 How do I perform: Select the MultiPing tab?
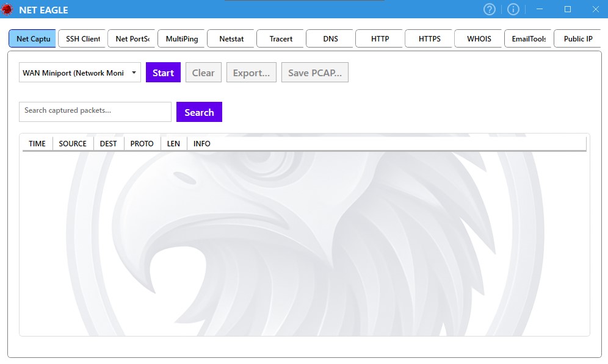[x=181, y=38]
